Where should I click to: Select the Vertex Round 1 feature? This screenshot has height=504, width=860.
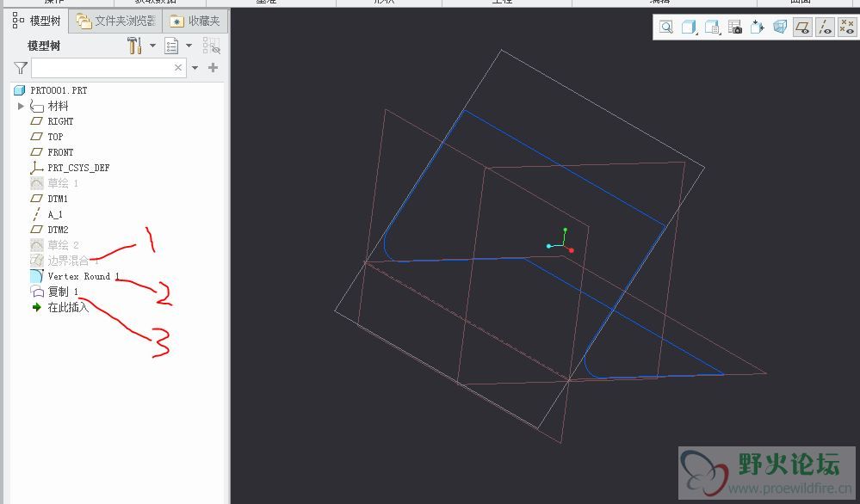pyautogui.click(x=84, y=276)
